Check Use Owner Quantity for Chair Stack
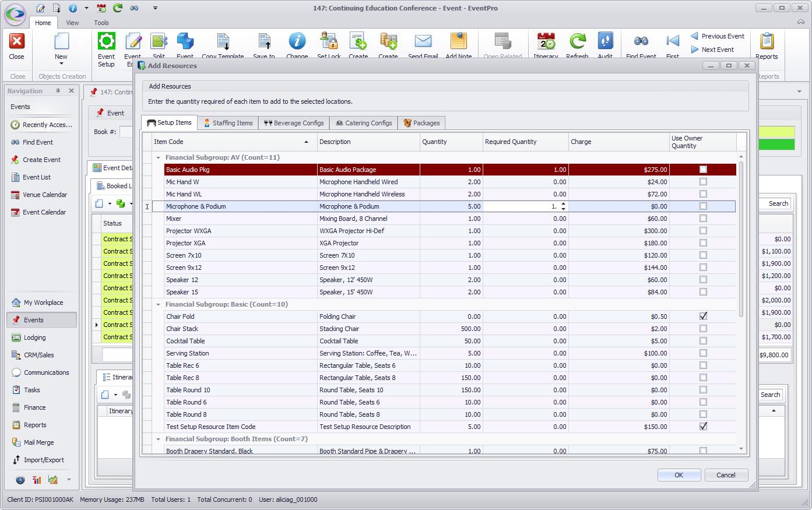Image resolution: width=812 pixels, height=510 pixels. pos(703,329)
